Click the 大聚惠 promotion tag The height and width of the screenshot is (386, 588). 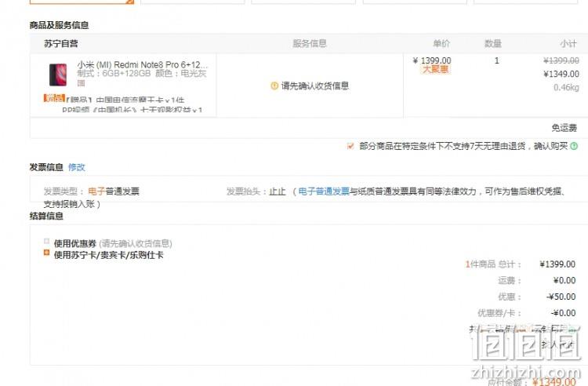tap(435, 69)
